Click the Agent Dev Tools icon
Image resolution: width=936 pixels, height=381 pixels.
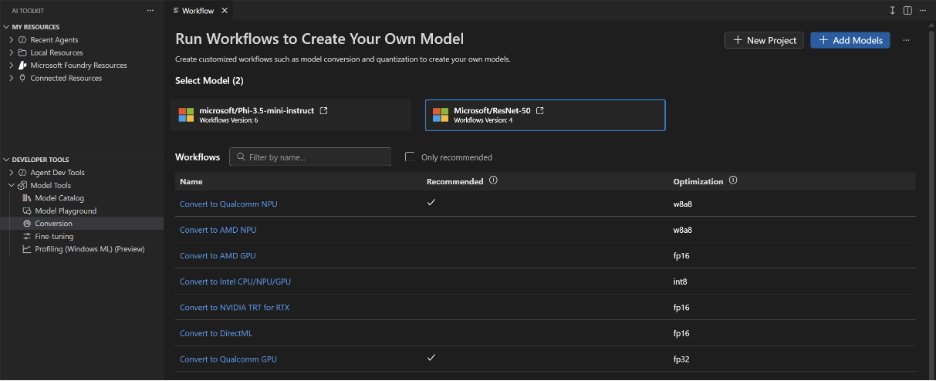pos(23,173)
